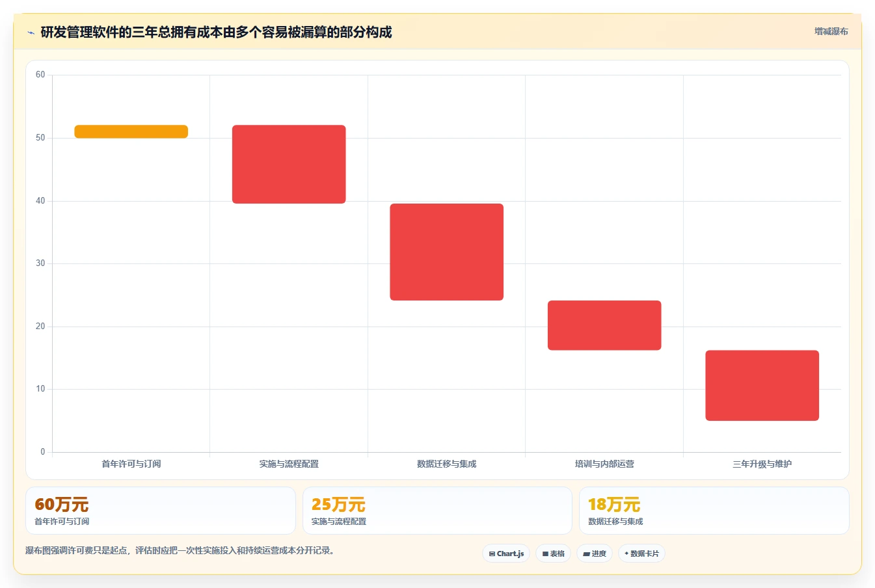
Task: Open the 18万元 数据迁移与集成 card
Action: 714,511
